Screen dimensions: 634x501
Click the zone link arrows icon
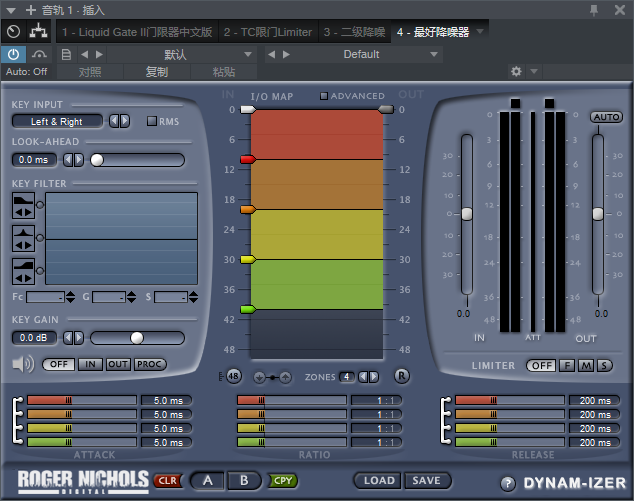(273, 378)
